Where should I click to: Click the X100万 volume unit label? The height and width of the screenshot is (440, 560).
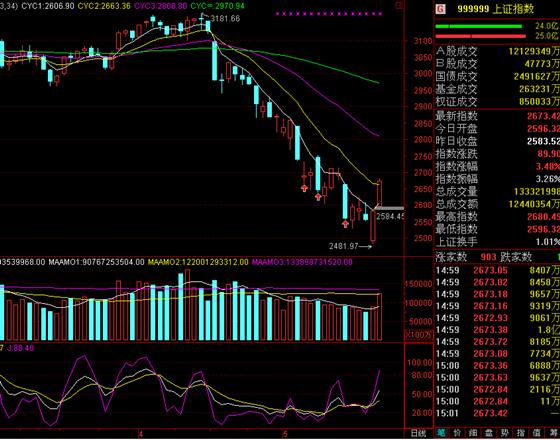point(419,335)
